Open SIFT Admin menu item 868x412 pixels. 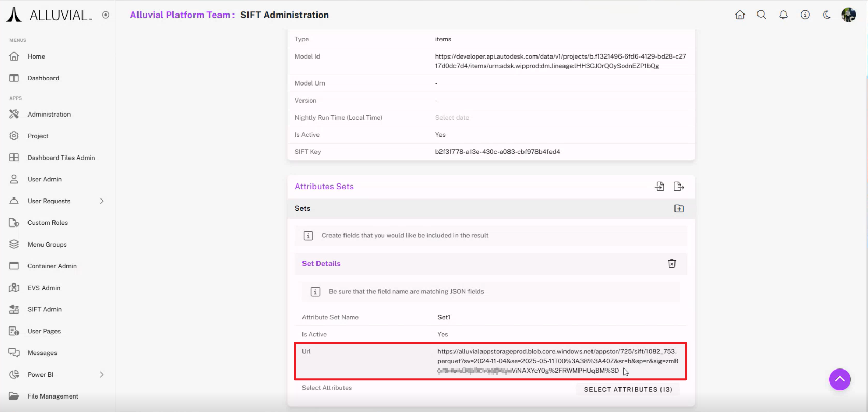coord(45,309)
